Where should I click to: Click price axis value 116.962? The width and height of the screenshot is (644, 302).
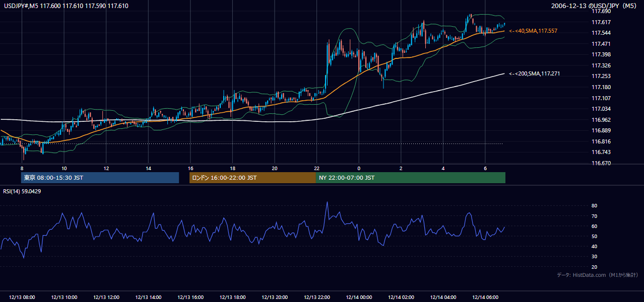coord(601,120)
